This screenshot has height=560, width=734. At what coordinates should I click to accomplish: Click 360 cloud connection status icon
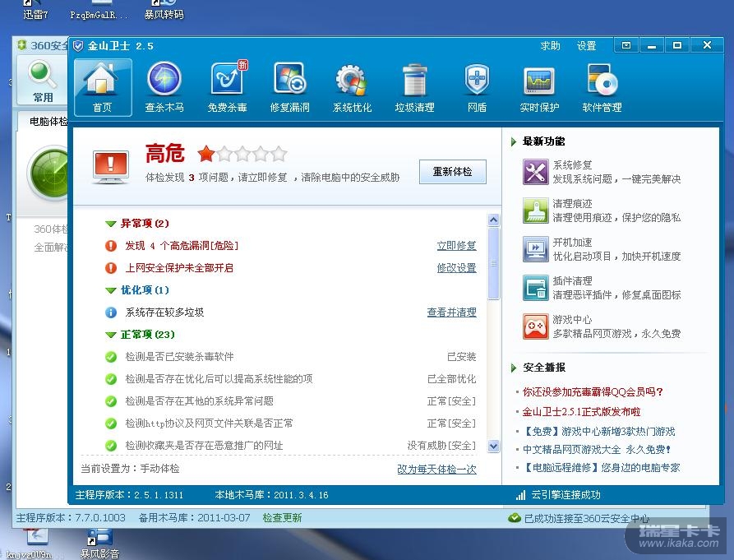[x=515, y=518]
